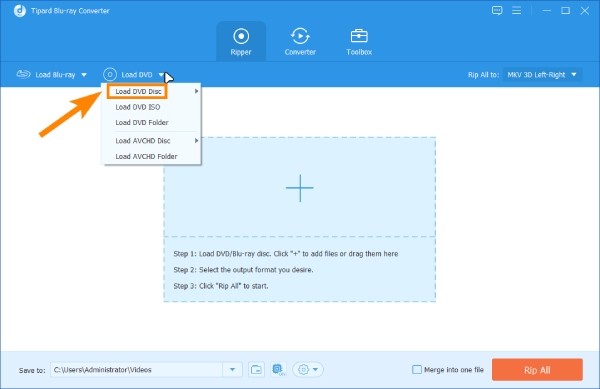Click the Load DVD disc icon
The width and height of the screenshot is (600, 389).
pos(110,74)
